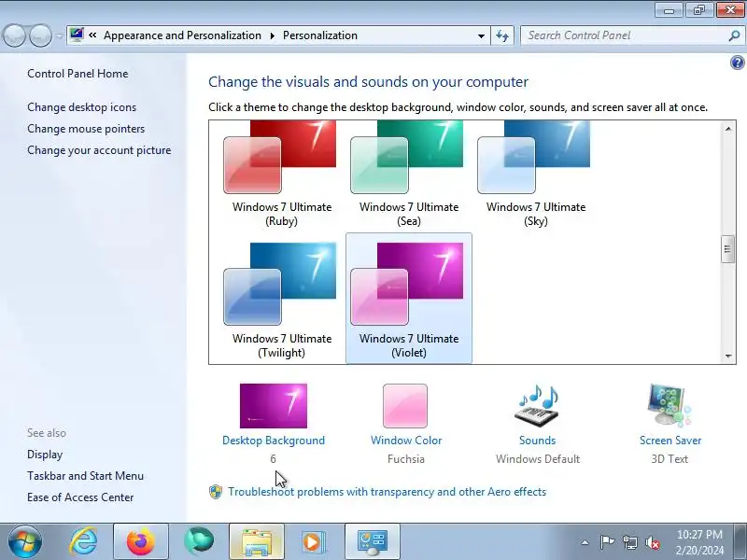Click the Forward navigation button
The width and height of the screenshot is (747, 560).
click(40, 35)
